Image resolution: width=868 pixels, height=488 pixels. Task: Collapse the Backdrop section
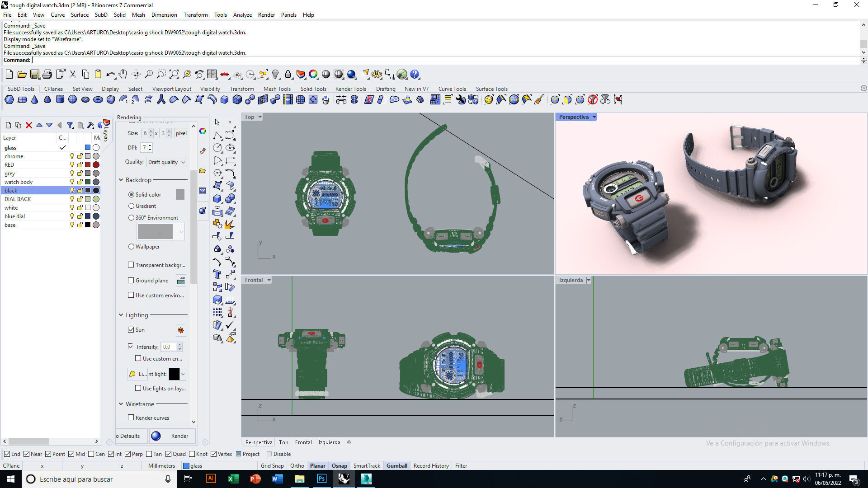[121, 180]
